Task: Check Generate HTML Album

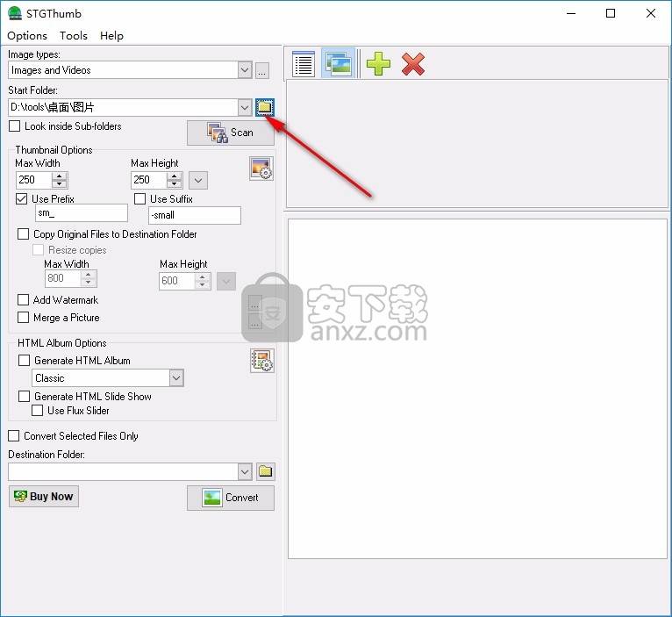Action: (24, 360)
